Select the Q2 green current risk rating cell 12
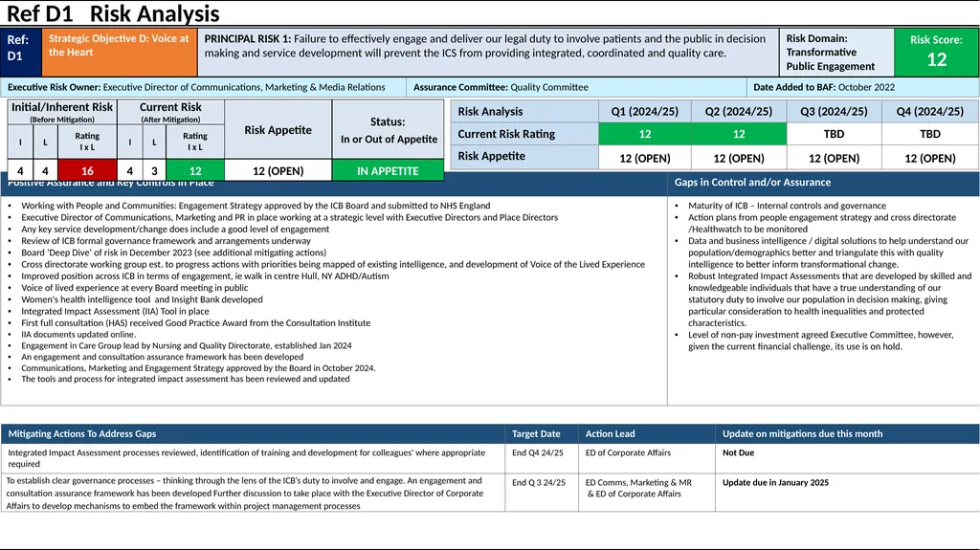 [739, 134]
